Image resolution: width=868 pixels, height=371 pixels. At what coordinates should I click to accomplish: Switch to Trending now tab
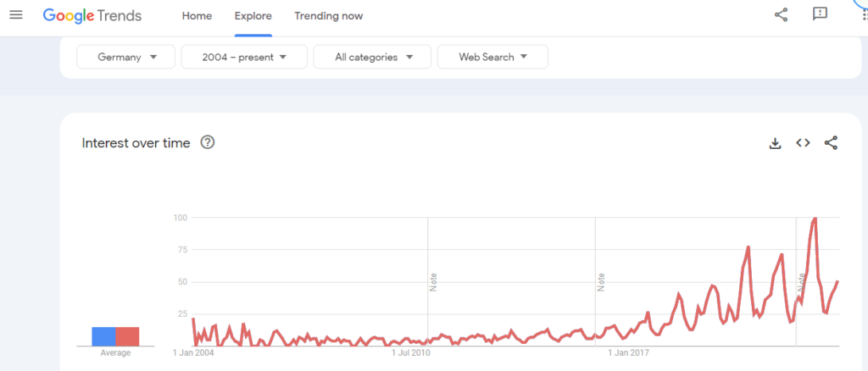pos(328,16)
